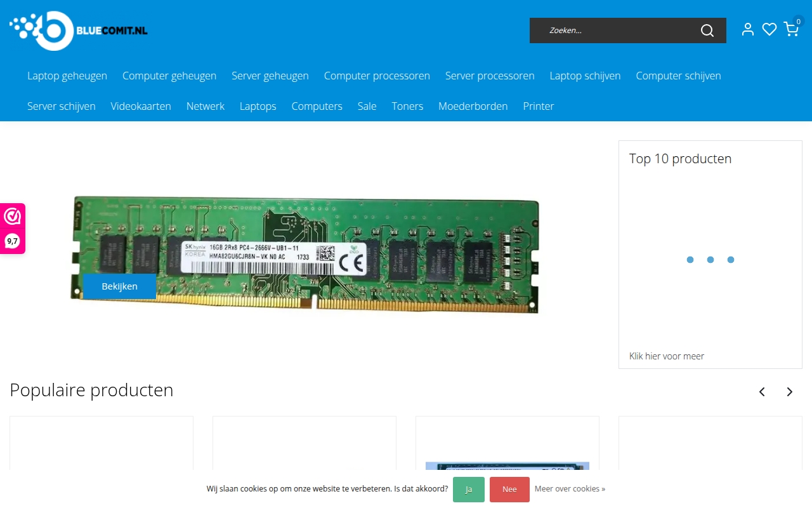Open Computer geheugen menu item

(169, 76)
